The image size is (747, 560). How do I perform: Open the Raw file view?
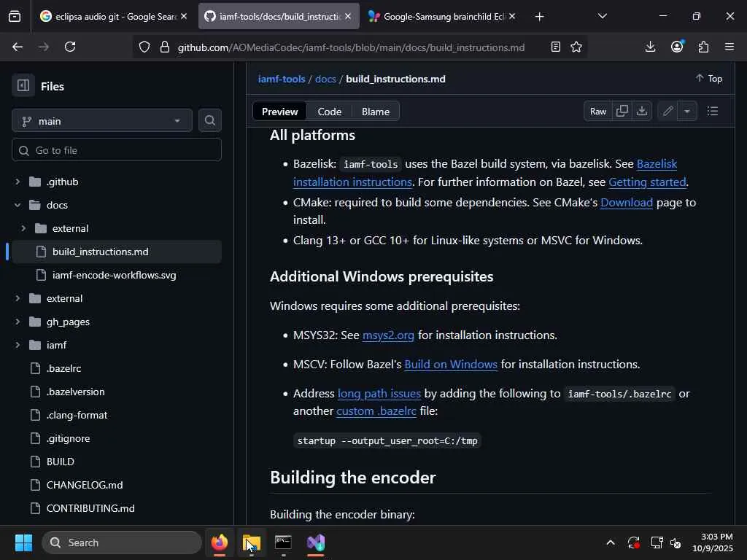[598, 112]
